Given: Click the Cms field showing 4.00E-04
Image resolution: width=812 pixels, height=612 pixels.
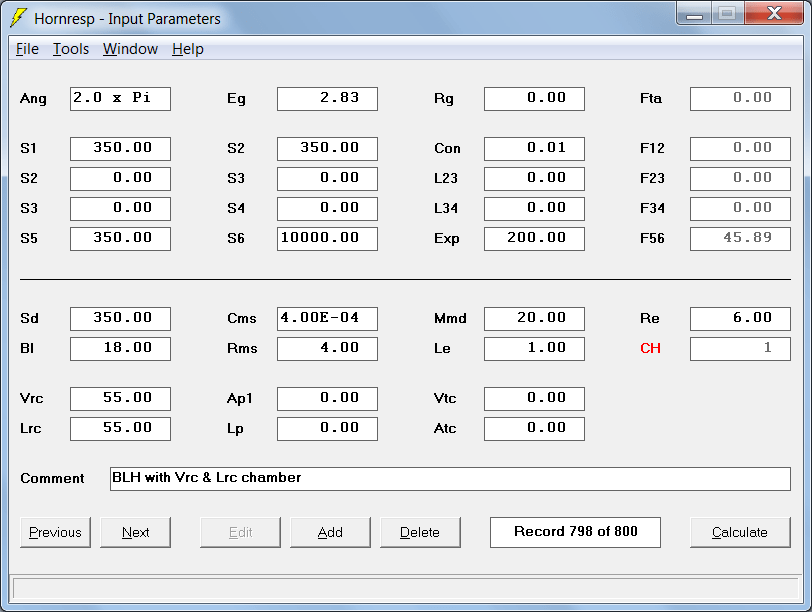Looking at the screenshot, I should pyautogui.click(x=327, y=319).
